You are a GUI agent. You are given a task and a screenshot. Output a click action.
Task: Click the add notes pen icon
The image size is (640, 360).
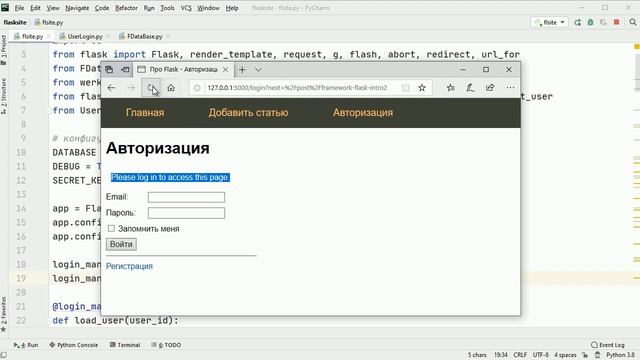point(470,88)
